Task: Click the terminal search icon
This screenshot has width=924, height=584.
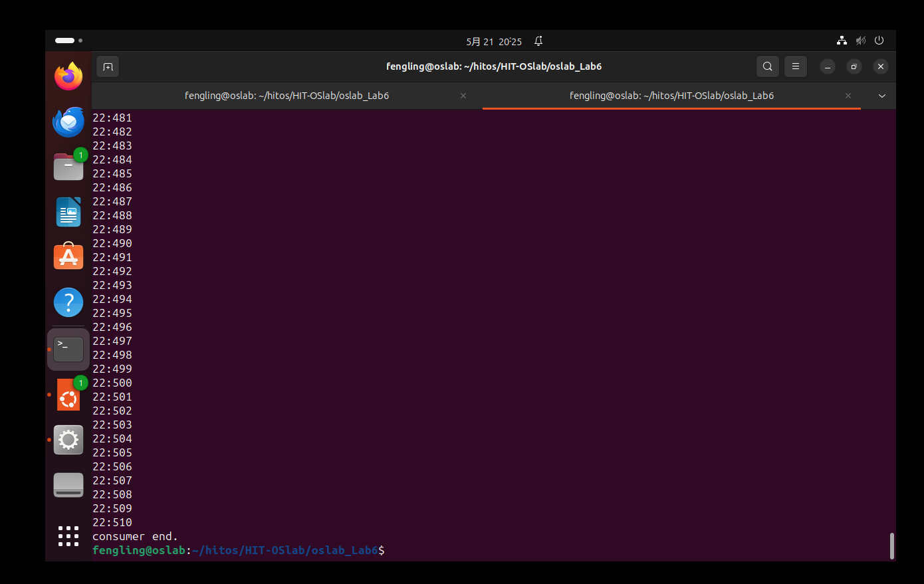Action: (x=767, y=66)
